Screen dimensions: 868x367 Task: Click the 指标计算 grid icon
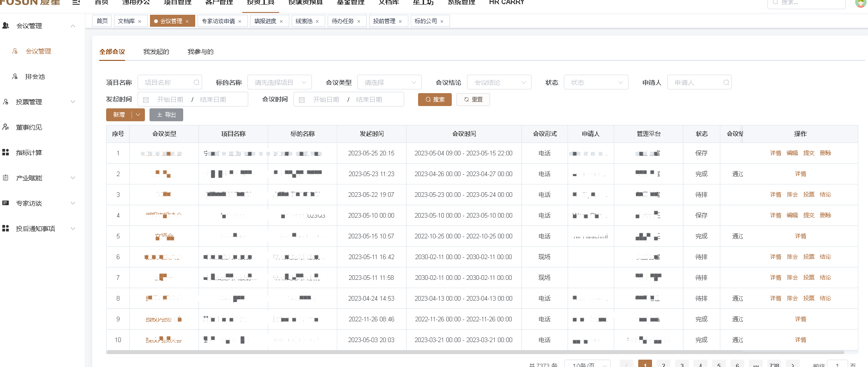coord(6,153)
